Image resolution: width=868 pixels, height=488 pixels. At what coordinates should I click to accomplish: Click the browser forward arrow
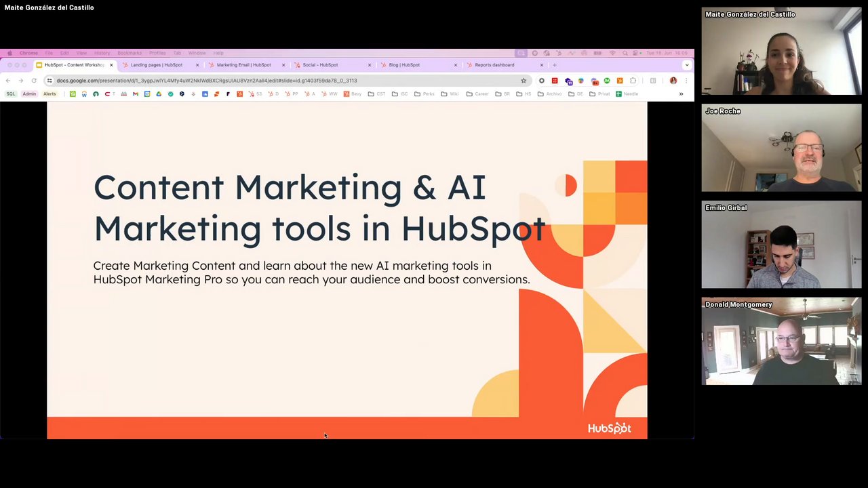point(20,81)
